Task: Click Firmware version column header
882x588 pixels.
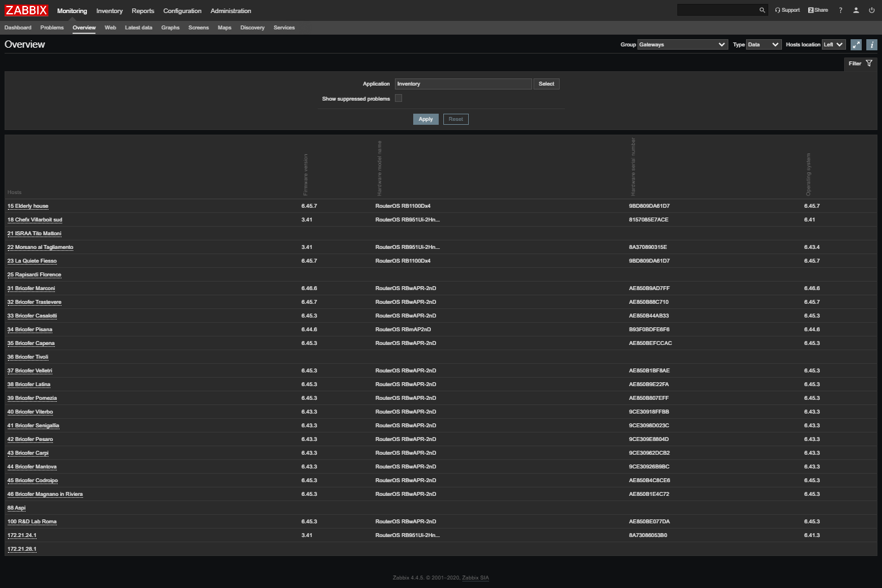Action: [305, 174]
